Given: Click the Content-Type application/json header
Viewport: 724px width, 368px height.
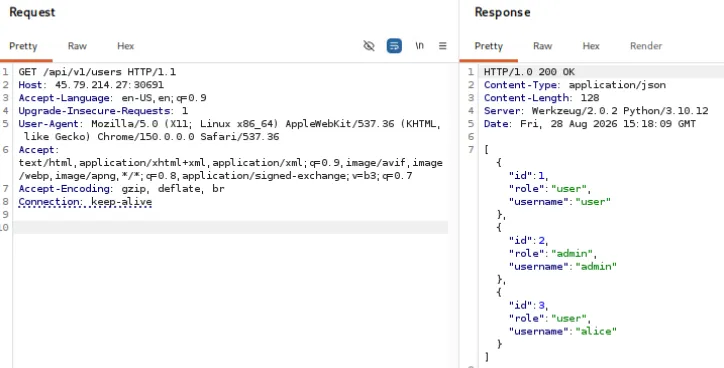Looking at the screenshot, I should tap(575, 85).
